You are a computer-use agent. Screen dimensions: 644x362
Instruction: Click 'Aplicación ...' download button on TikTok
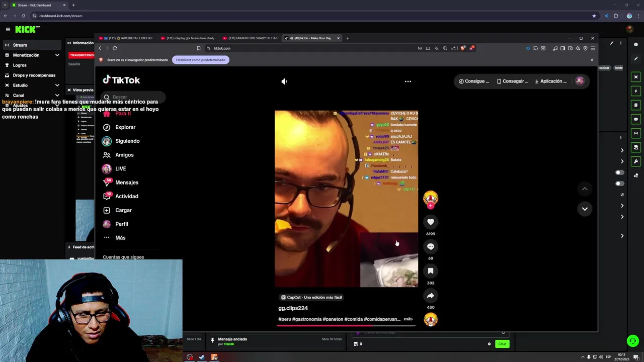550,81
